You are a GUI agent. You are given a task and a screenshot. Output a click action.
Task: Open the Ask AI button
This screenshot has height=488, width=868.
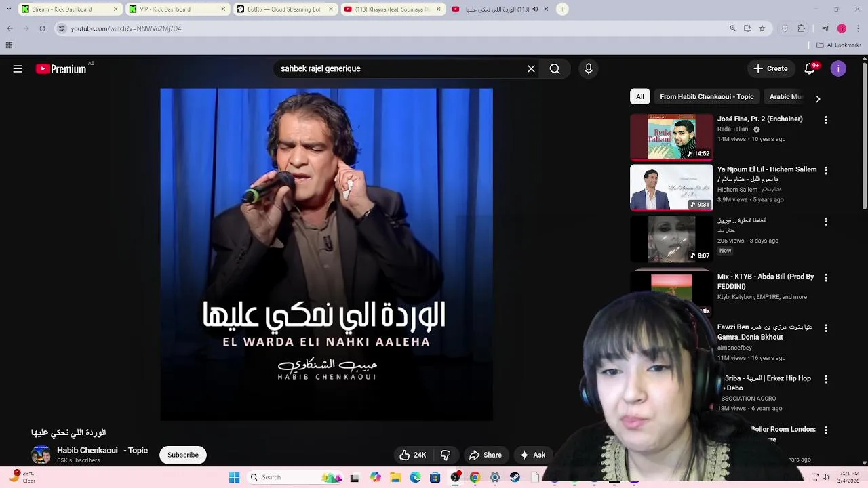(532, 455)
